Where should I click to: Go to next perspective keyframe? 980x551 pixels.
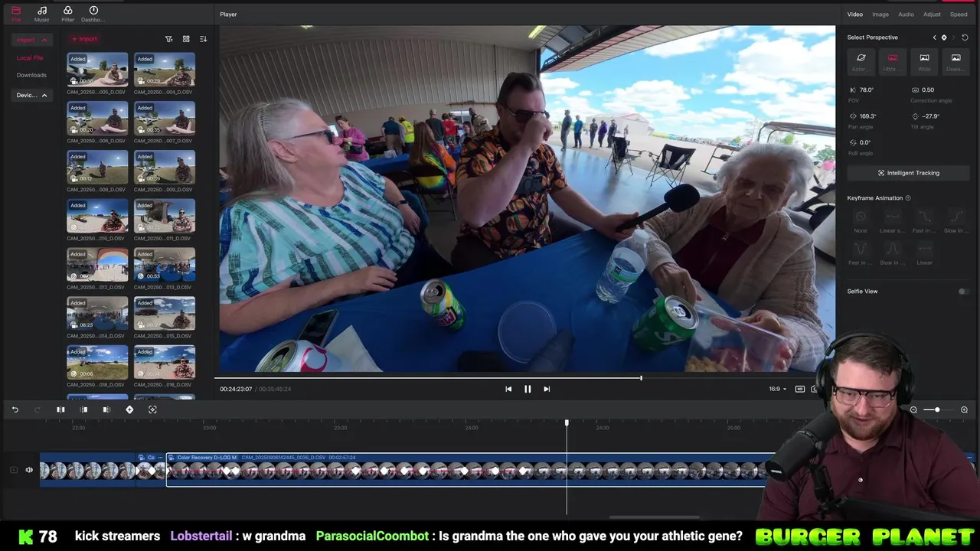953,37
